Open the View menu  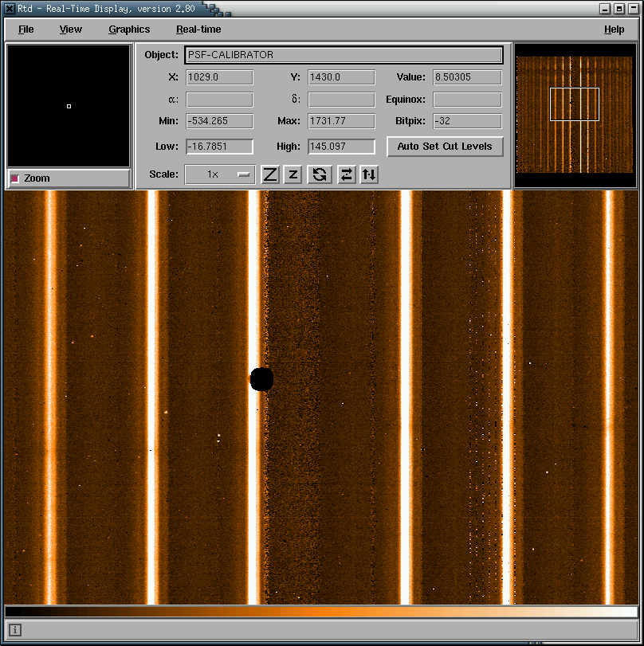tap(71, 29)
